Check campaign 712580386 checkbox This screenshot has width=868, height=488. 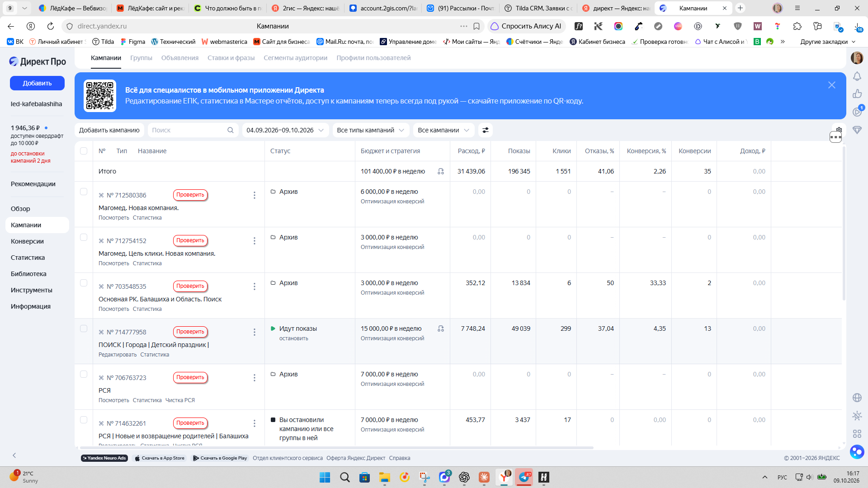pos(84,192)
